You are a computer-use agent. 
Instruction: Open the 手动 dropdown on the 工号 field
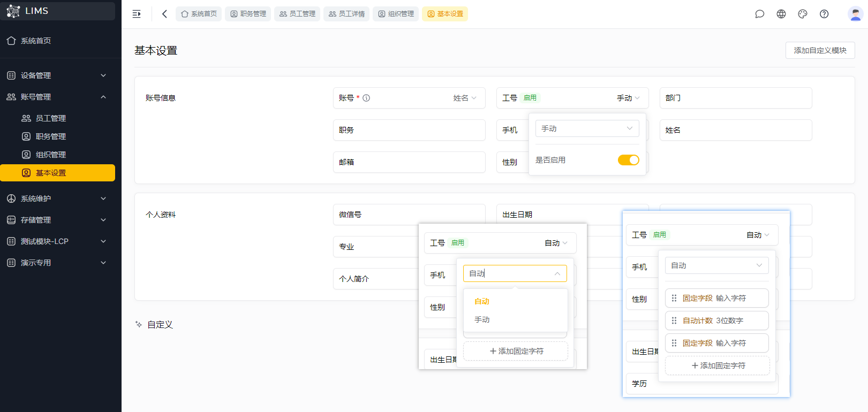click(x=628, y=98)
